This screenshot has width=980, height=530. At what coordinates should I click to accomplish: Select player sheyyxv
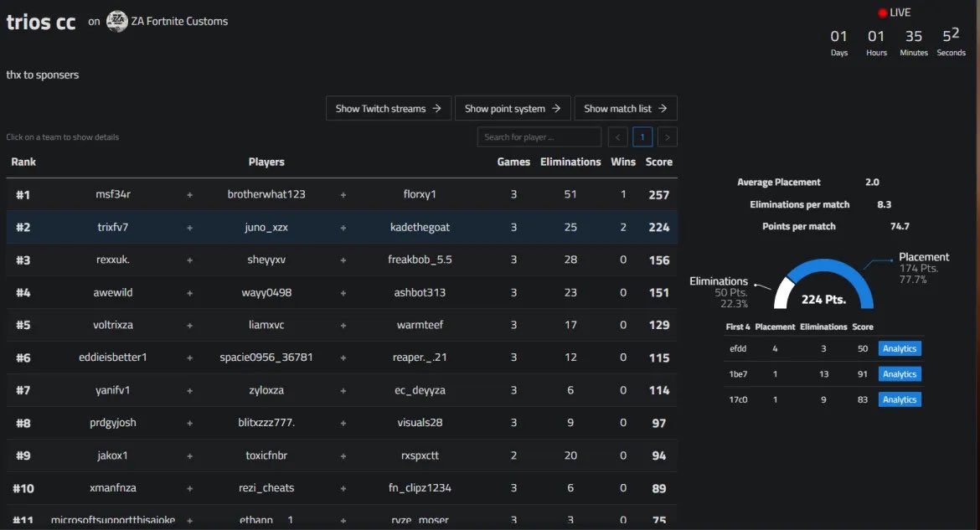click(266, 260)
